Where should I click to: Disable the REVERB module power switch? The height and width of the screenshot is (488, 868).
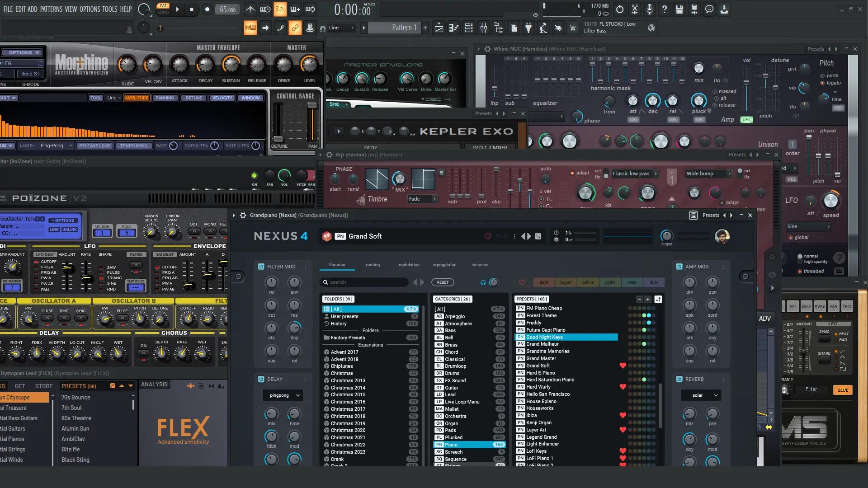pos(679,379)
